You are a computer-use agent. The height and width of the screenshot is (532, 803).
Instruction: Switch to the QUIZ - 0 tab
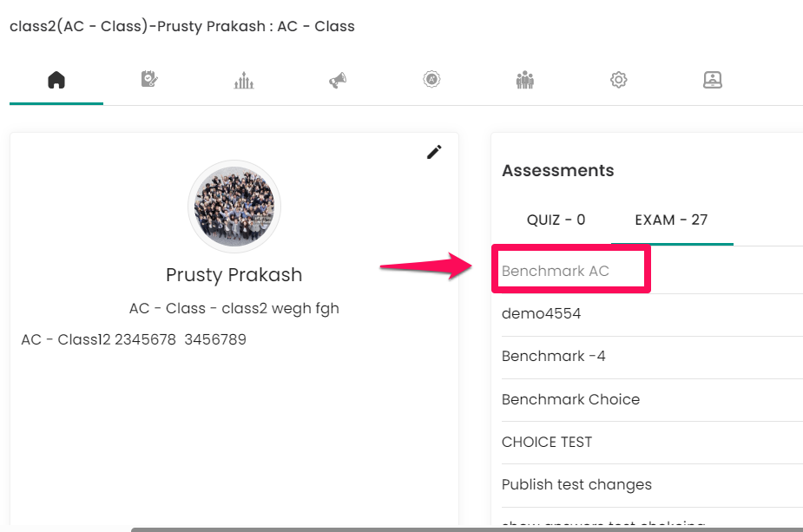[x=556, y=220]
